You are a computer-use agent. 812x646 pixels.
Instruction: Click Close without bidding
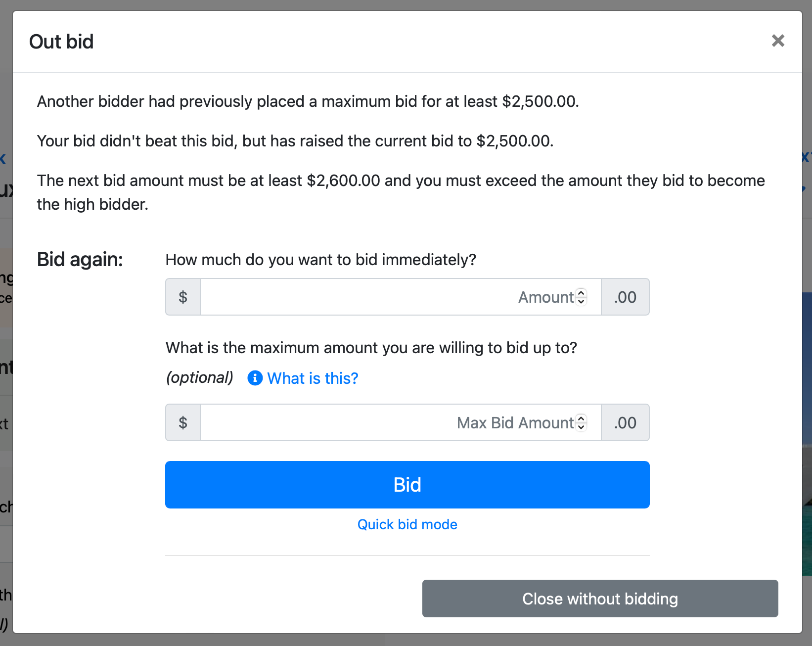600,599
